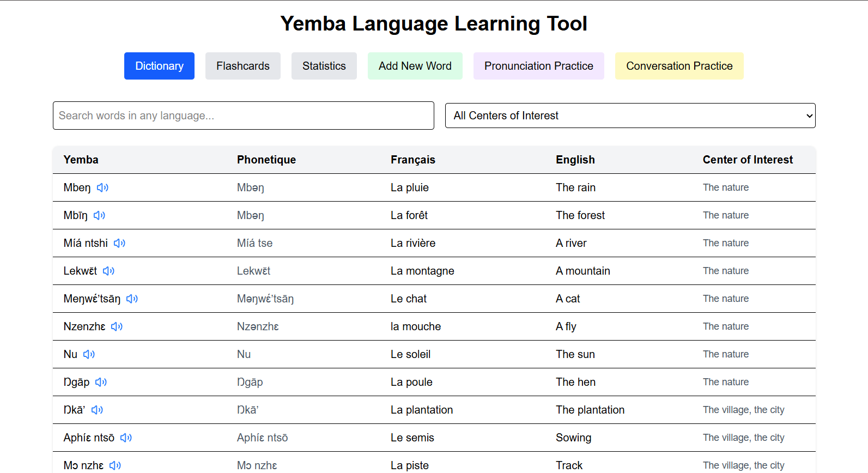Viewport: 868px width, 473px height.
Task: Listen to Míá ntshi pronunciation
Action: 119,243
